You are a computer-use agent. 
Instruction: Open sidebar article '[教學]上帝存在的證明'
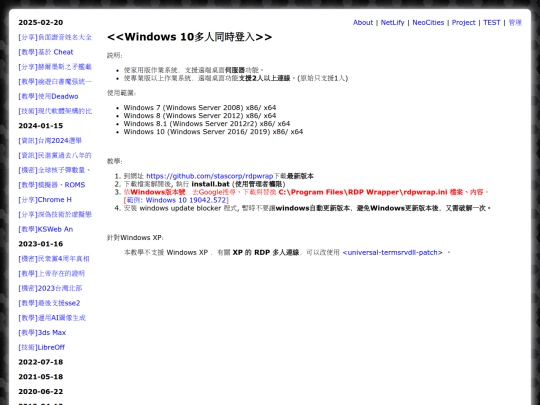coord(51,273)
